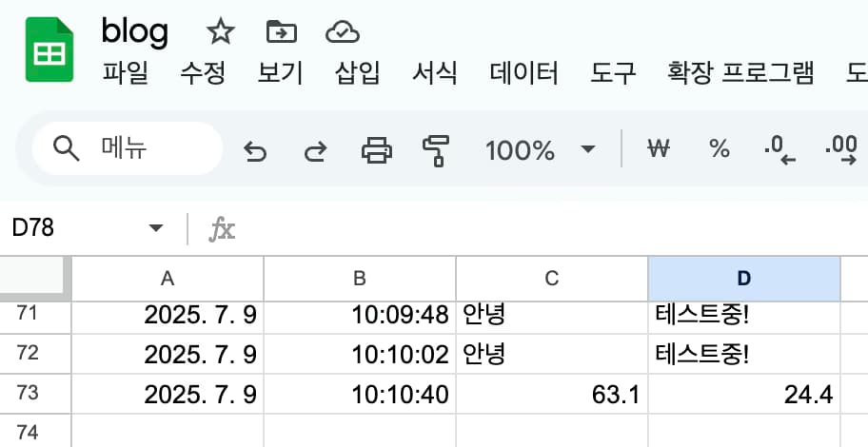This screenshot has width=868, height=447.
Task: Click the move to folder icon
Action: 281,32
